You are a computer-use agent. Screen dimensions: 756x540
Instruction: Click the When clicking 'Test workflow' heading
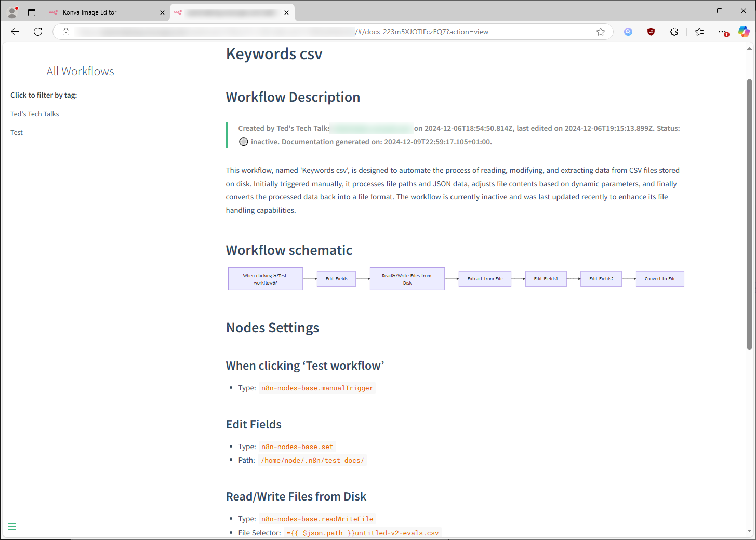tap(305, 366)
